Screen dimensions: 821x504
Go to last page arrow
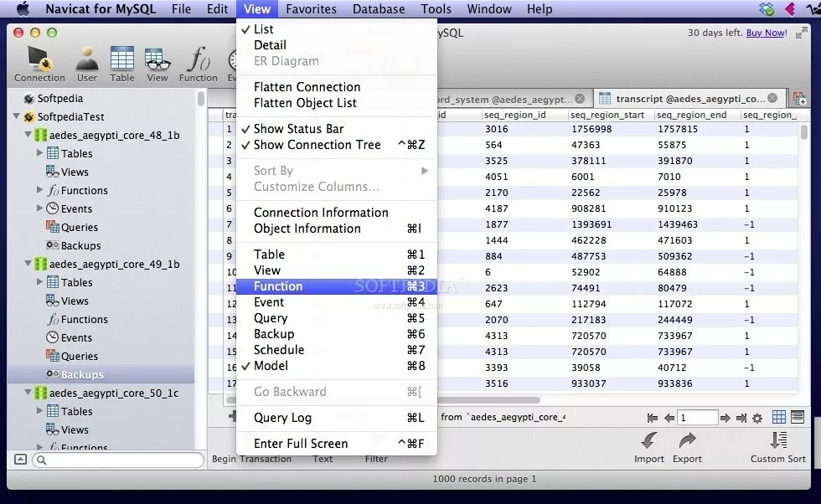click(741, 418)
